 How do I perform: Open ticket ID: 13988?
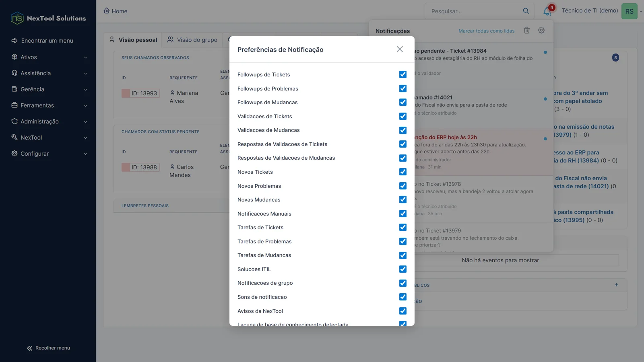140,167
